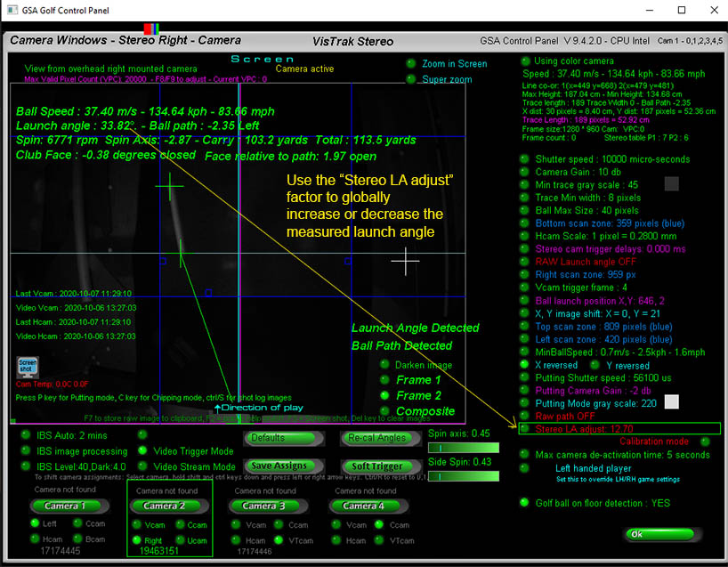Enable the Left handed player option
Viewport: 728px width, 567px height.
pos(525,468)
